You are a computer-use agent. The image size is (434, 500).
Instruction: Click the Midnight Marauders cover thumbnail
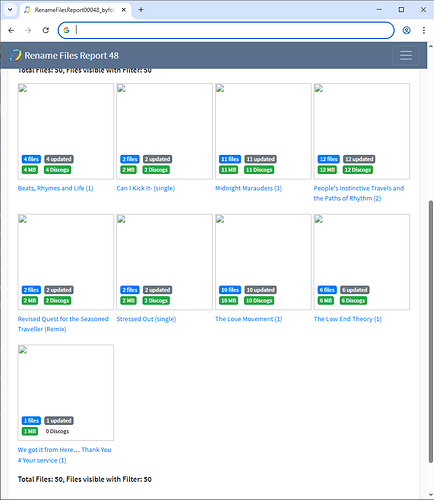263,131
